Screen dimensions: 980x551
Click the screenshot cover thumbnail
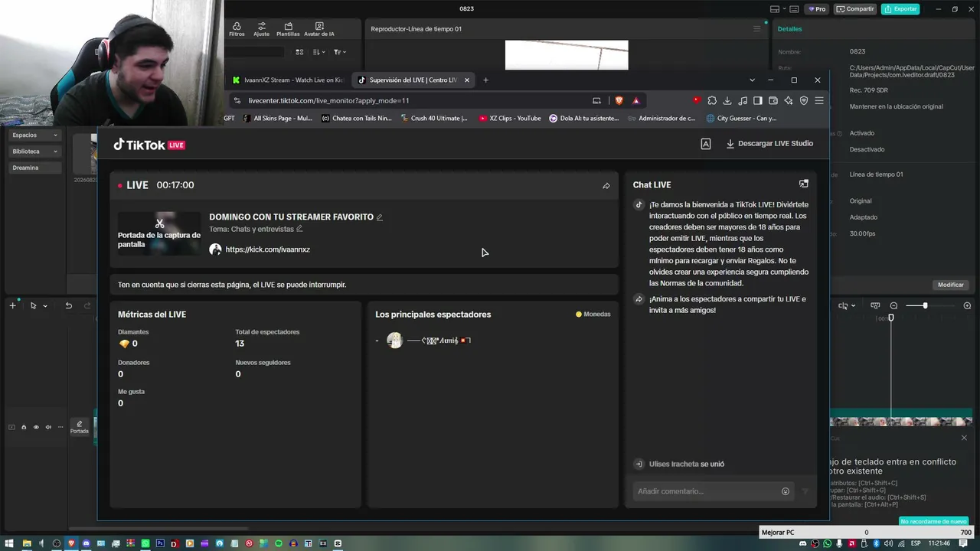159,233
